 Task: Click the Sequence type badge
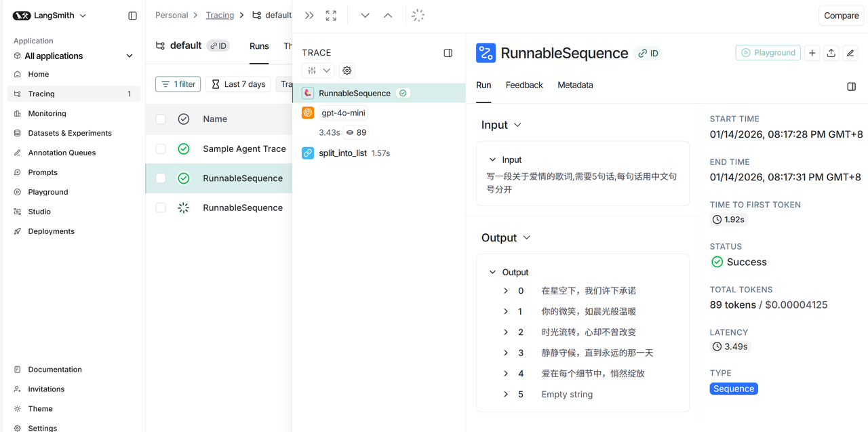(734, 389)
